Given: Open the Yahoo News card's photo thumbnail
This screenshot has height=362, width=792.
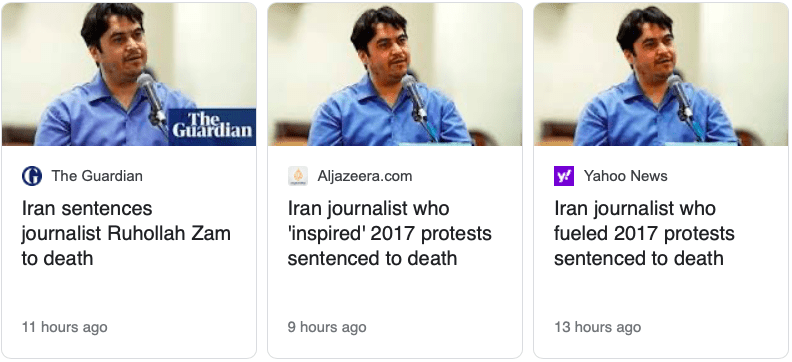Looking at the screenshot, I should [661, 74].
